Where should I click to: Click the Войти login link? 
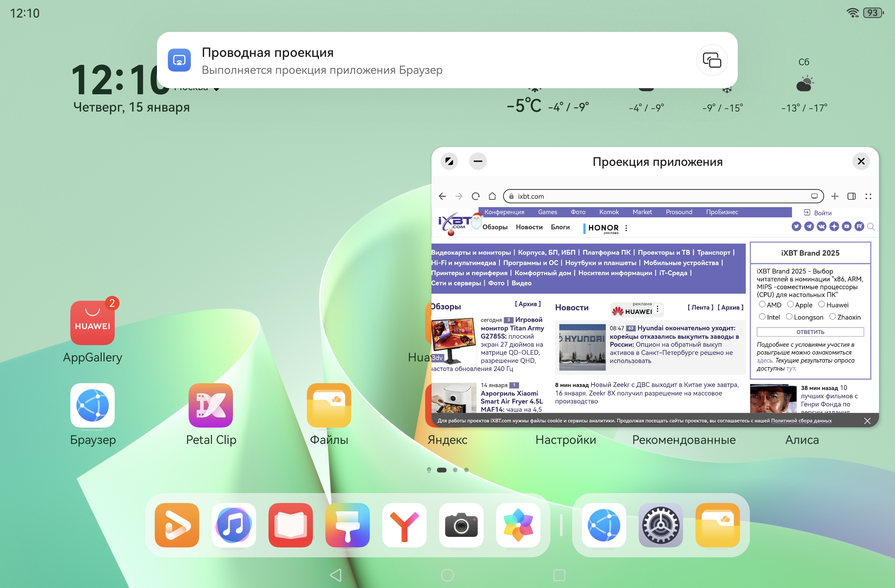[822, 213]
